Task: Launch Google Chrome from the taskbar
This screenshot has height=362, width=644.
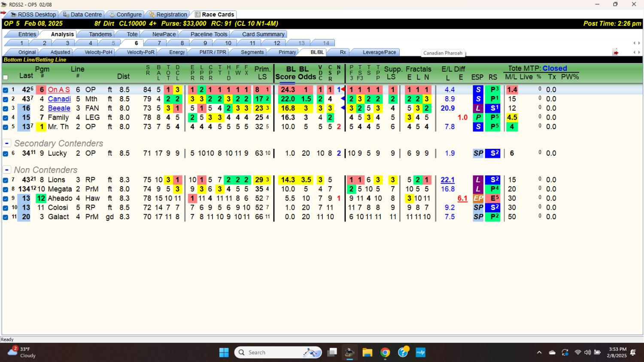Action: tap(385, 353)
